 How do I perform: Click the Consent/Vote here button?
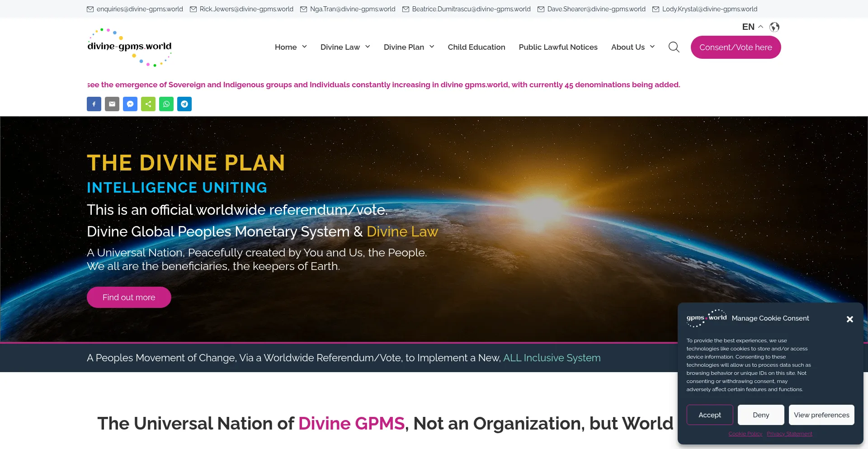coord(736,47)
